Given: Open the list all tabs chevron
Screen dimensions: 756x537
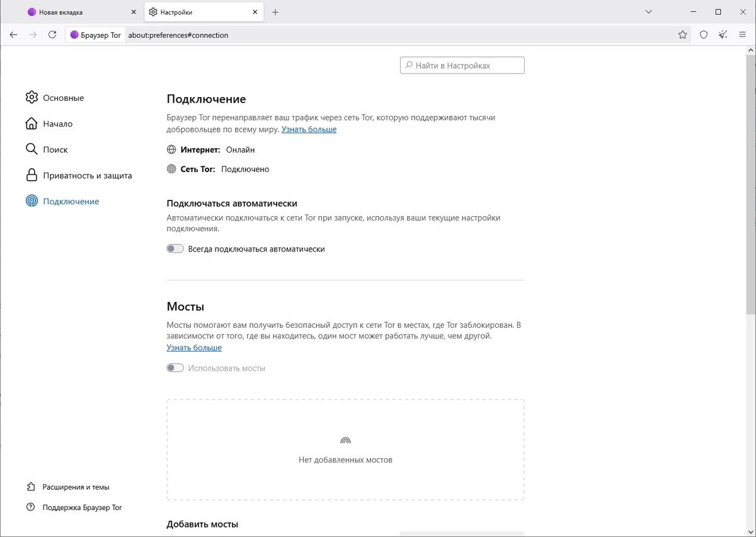Looking at the screenshot, I should tap(649, 12).
